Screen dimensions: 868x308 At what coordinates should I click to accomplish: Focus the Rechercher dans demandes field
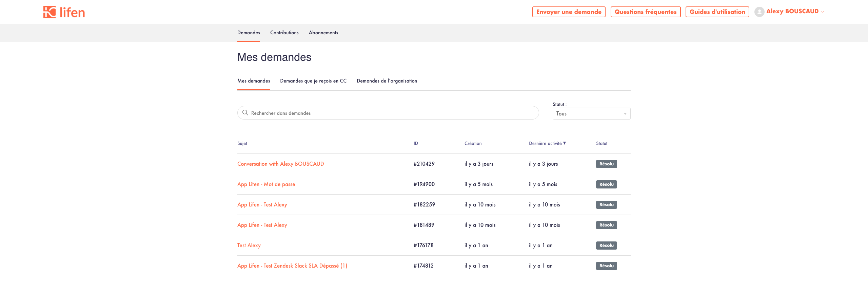[390, 113]
